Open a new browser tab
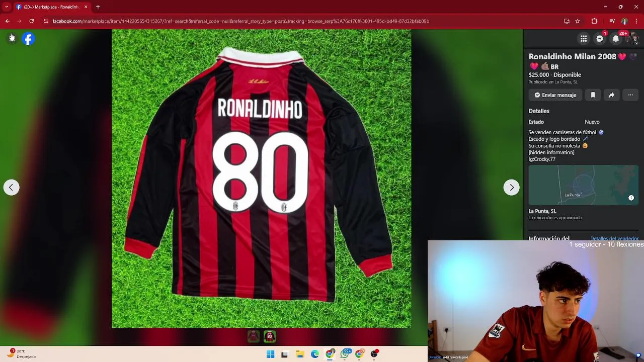The height and width of the screenshot is (362, 644). 98,7
